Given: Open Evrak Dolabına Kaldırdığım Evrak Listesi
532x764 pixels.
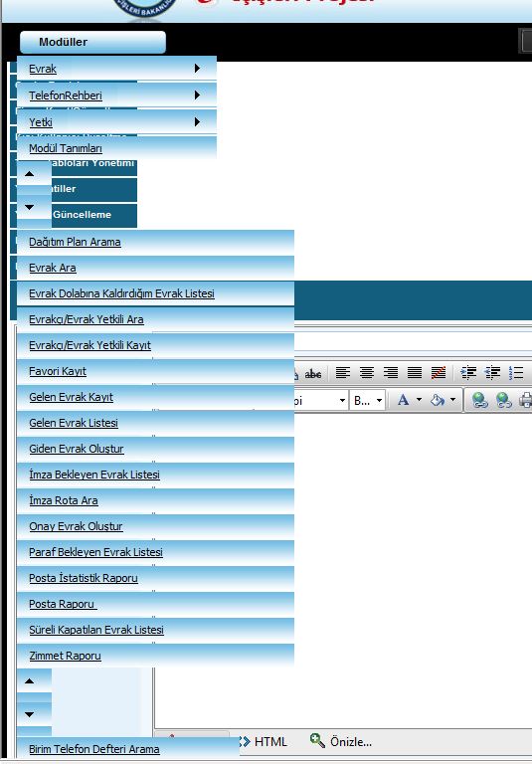Looking at the screenshot, I should pos(155,293).
